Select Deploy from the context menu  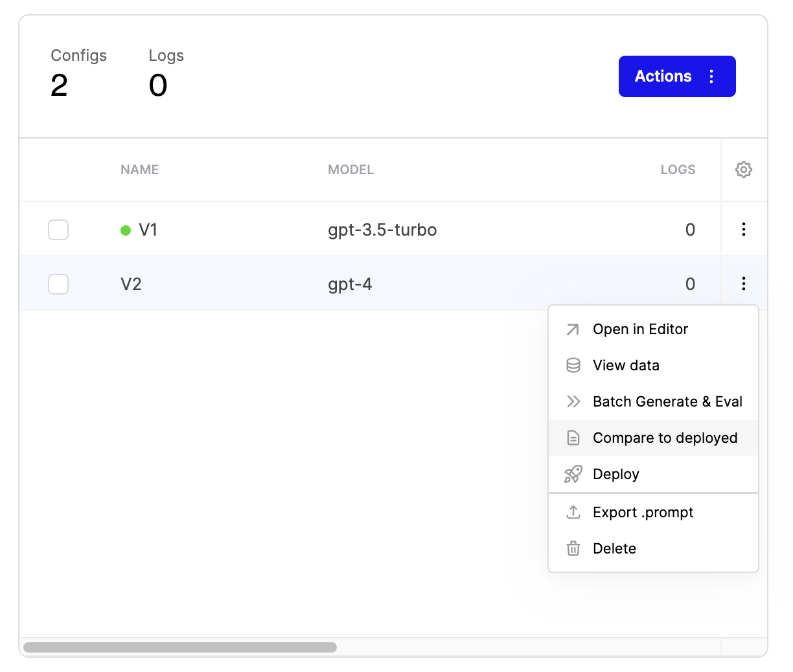pos(653,474)
